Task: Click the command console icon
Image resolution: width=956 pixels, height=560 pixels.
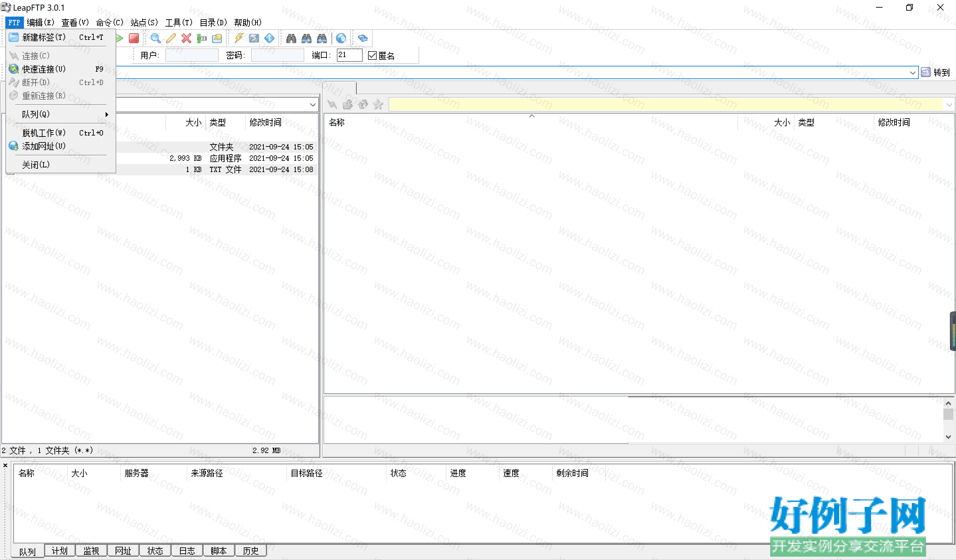Action: [254, 38]
